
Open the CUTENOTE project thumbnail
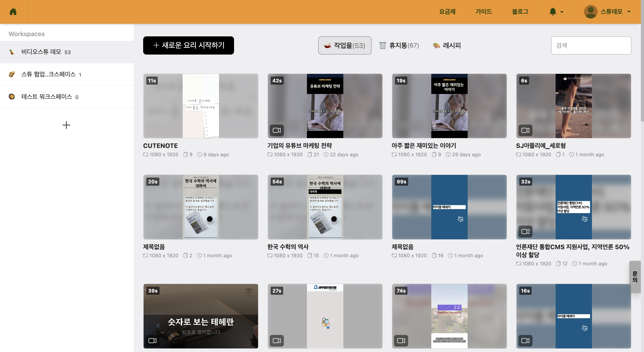(x=201, y=106)
